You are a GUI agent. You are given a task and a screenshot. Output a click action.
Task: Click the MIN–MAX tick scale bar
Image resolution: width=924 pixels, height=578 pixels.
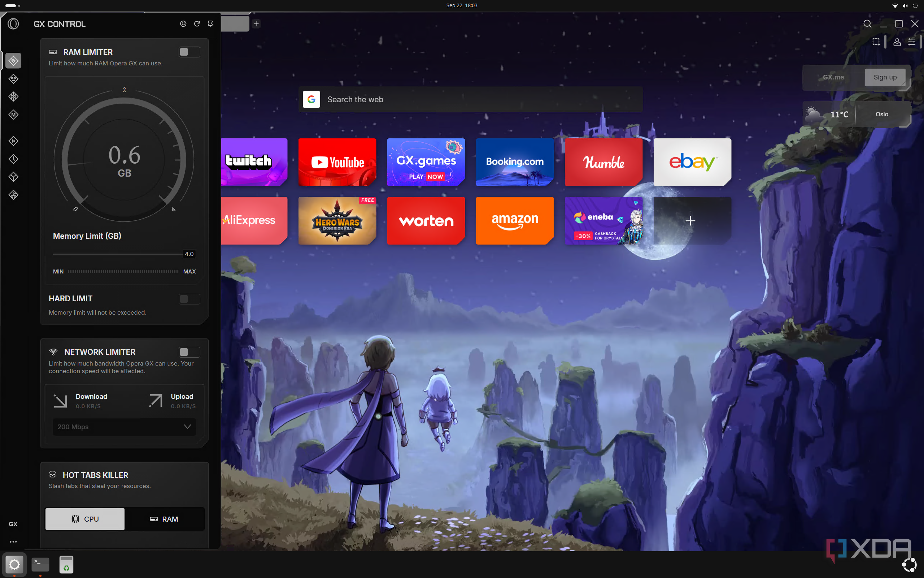pyautogui.click(x=124, y=271)
